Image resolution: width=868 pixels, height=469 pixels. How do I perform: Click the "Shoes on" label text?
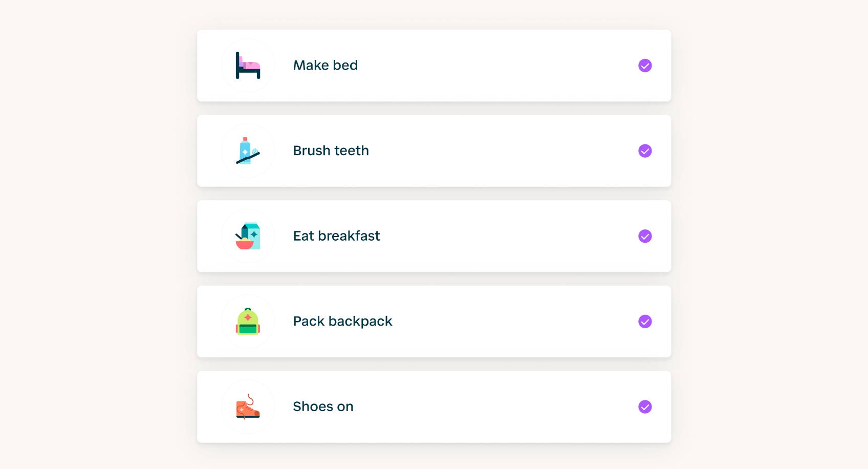(323, 407)
